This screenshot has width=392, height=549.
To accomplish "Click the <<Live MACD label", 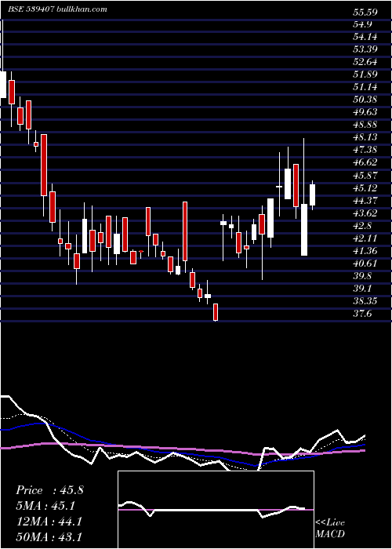I will click(x=330, y=529).
